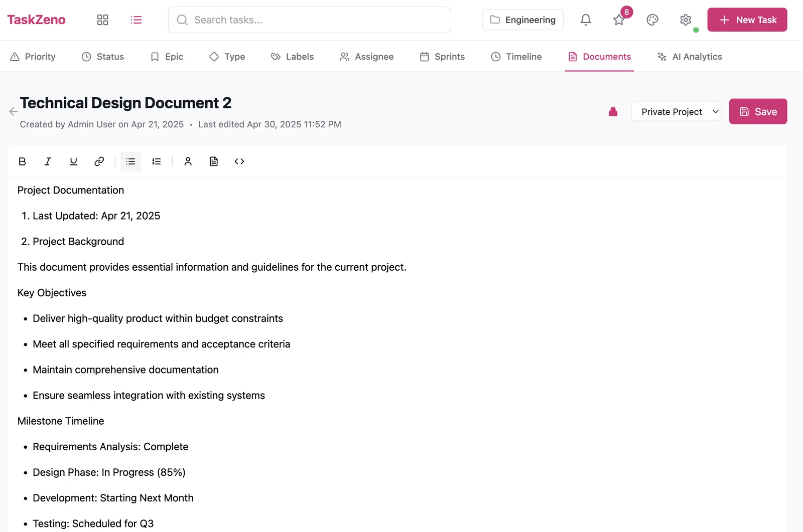Toggle the document lock icon
Screen dimensions: 803x532
click(x=613, y=112)
